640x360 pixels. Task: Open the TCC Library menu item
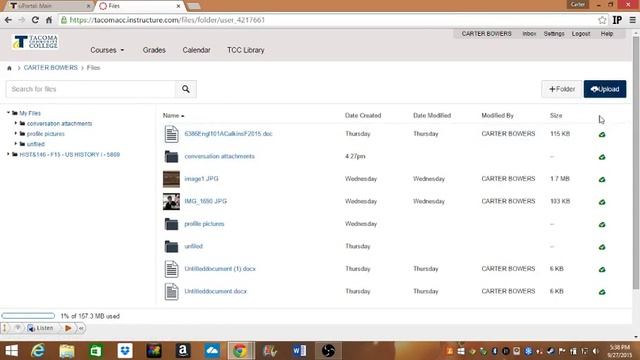246,50
